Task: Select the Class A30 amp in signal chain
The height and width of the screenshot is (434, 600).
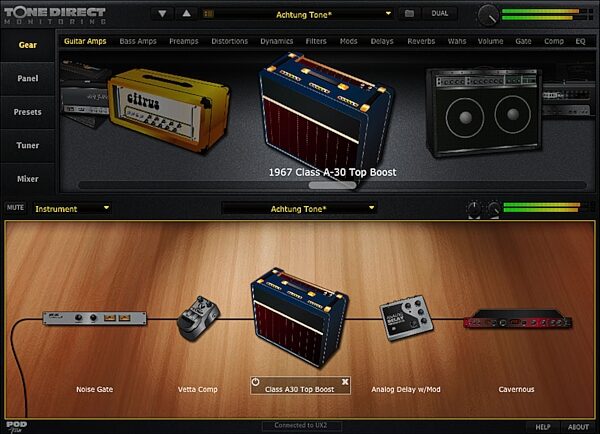Action: [x=299, y=318]
